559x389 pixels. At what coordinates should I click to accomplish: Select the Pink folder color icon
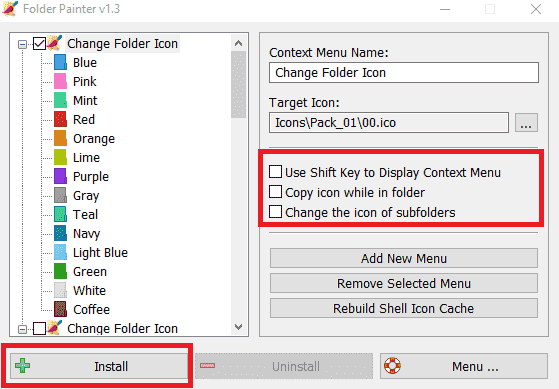(x=60, y=81)
